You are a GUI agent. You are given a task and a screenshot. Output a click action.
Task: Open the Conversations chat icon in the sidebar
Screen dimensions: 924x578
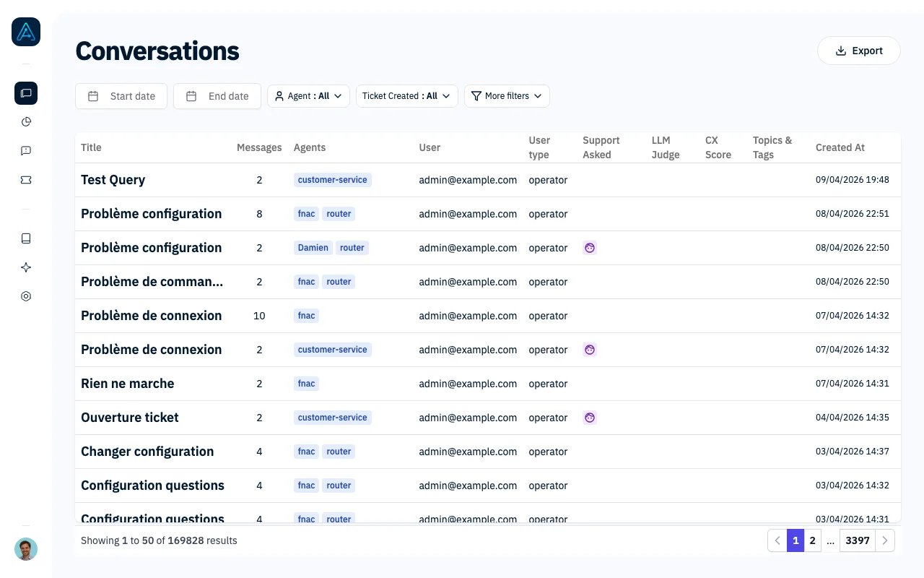pos(26,93)
